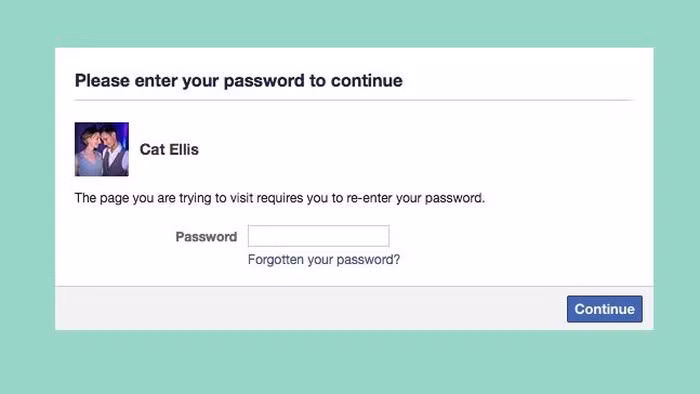This screenshot has width=700, height=394.
Task: Click the word 'Ellis' in the name
Action: coord(184,149)
